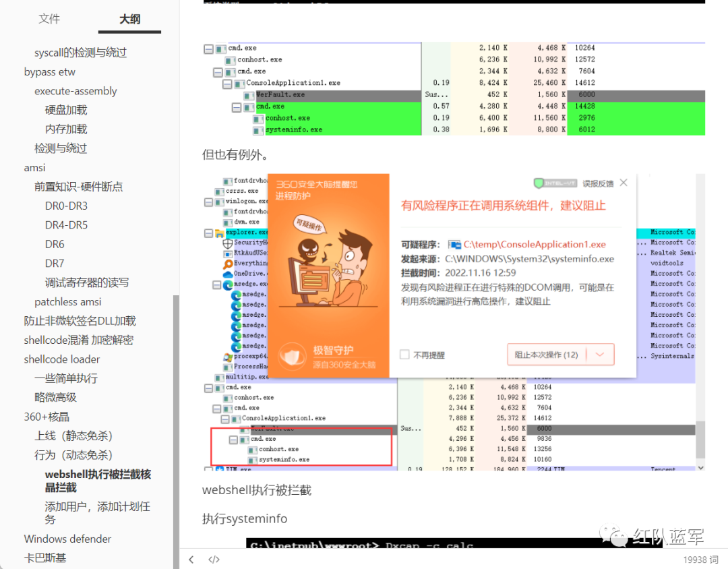Image resolution: width=728 pixels, height=569 pixels.
Task: Select DR7 outline item
Action: pos(55,264)
